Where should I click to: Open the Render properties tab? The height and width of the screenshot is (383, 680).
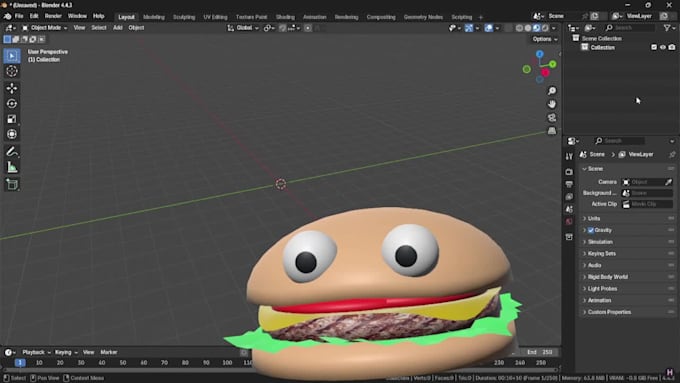click(x=569, y=172)
